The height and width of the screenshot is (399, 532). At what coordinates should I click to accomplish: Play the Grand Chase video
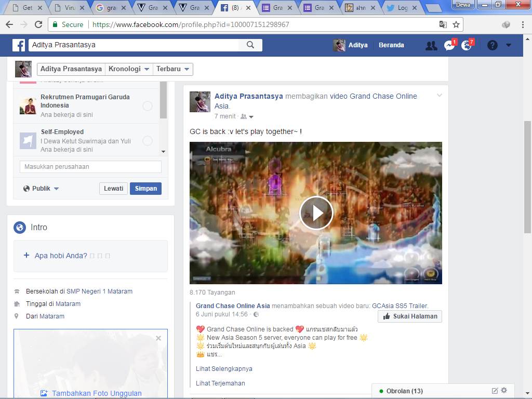pos(316,213)
